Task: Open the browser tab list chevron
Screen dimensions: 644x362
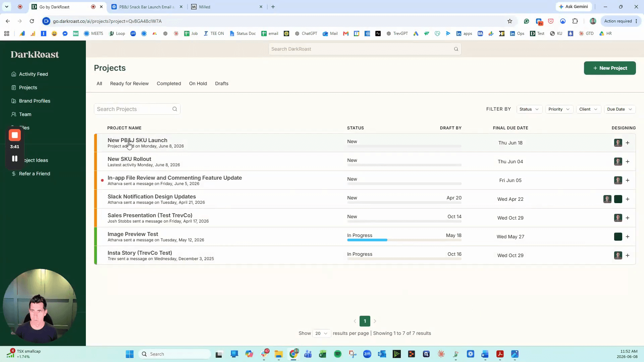Action: (x=6, y=7)
